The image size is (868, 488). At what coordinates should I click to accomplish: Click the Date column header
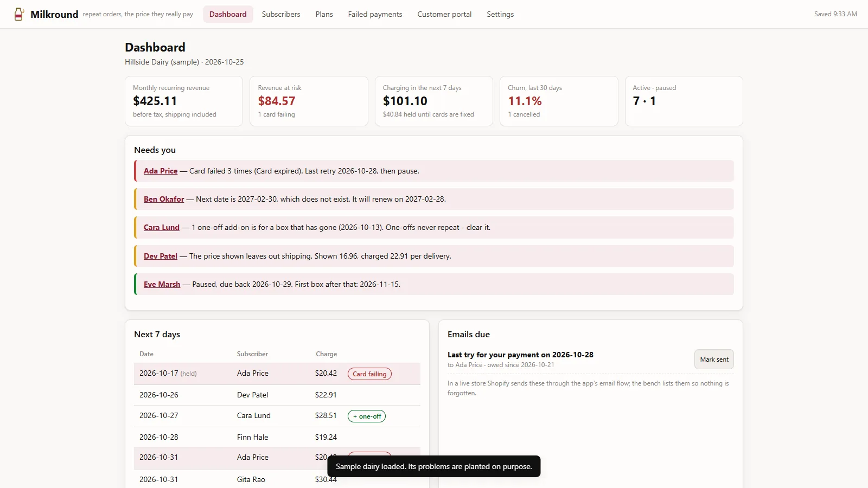pos(146,354)
